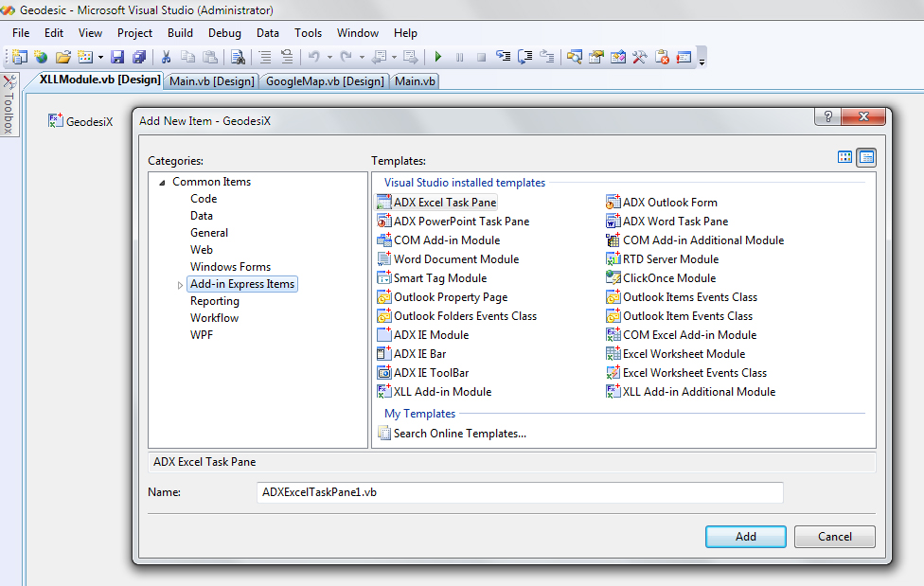Click the Properties Window toolbar icon
The image size is (924, 586).
click(596, 57)
